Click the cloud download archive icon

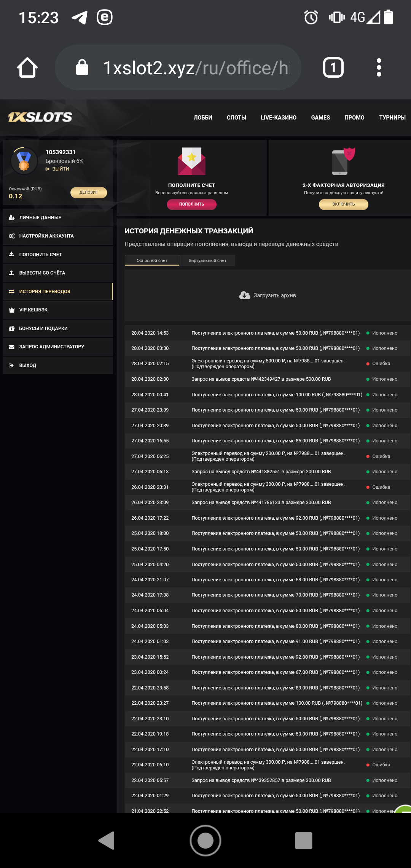(244, 295)
